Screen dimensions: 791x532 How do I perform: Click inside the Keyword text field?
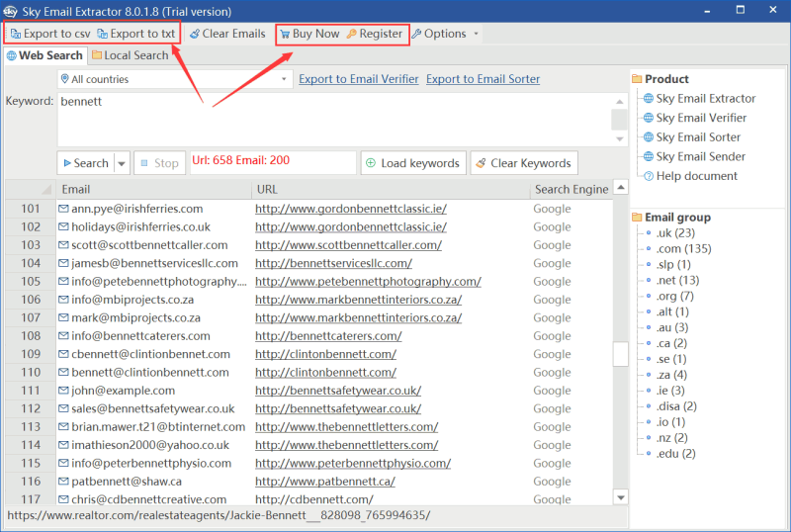point(332,119)
